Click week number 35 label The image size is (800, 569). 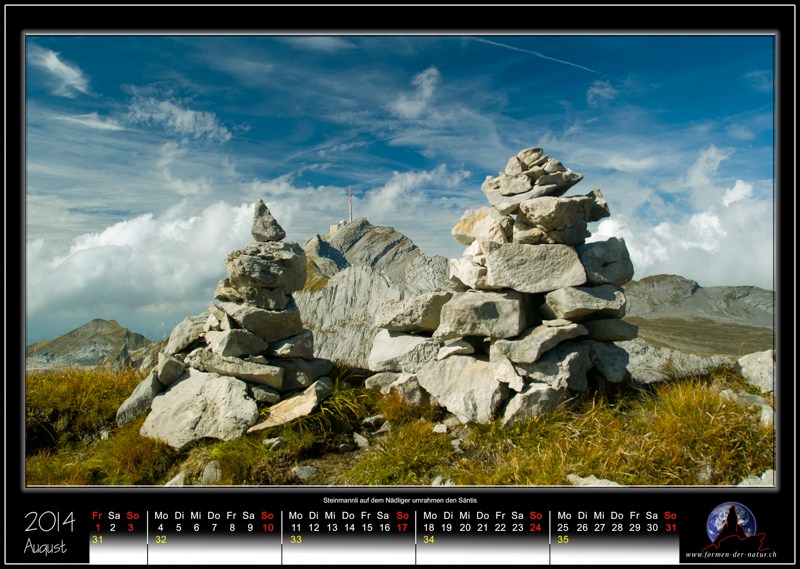[x=563, y=540]
